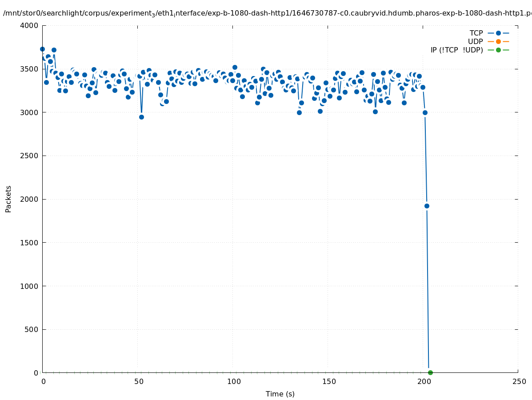Click the green IP legend marker
This screenshot has height=400, width=532.
[x=498, y=50]
